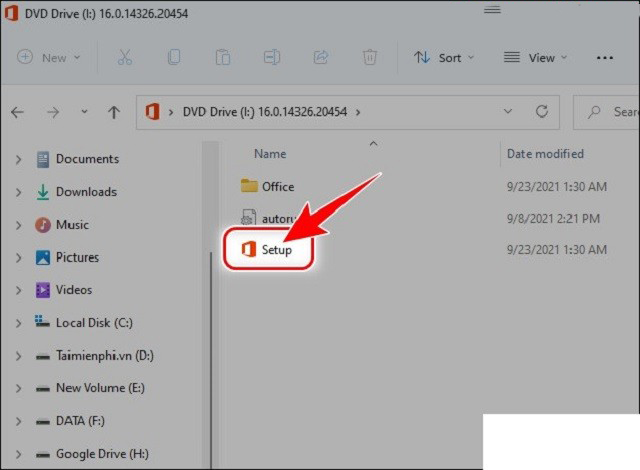Click the New button
The height and width of the screenshot is (470, 640).
[x=45, y=57]
